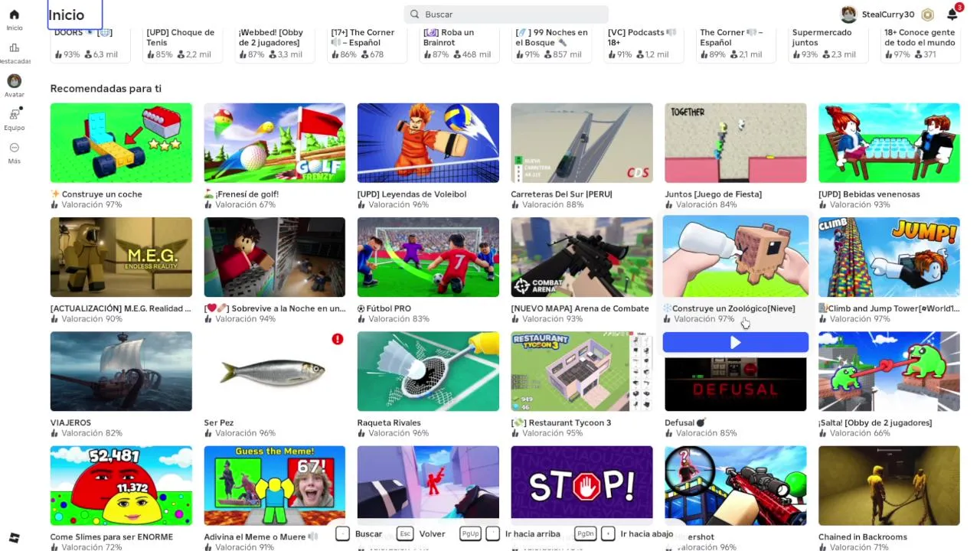The image size is (980, 551).
Task: Open VIAJEROS ship thumbnail
Action: [121, 371]
